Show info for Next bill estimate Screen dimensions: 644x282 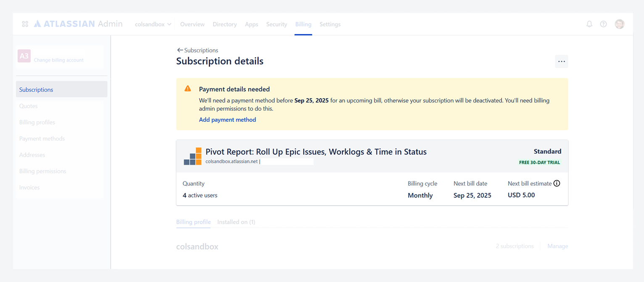point(557,183)
